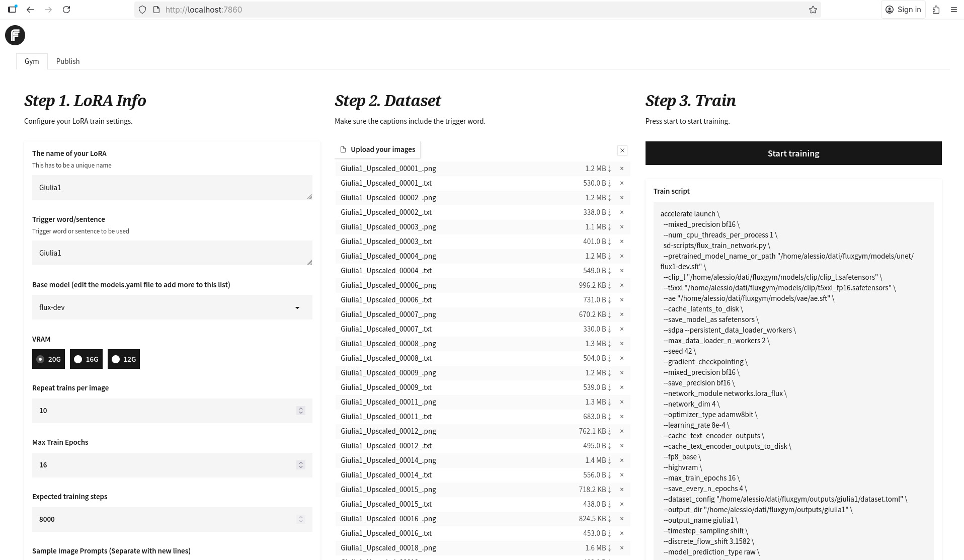Screen dimensions: 964x560
Task: Pick the 12G VRAM radio button
Action: tap(124, 359)
